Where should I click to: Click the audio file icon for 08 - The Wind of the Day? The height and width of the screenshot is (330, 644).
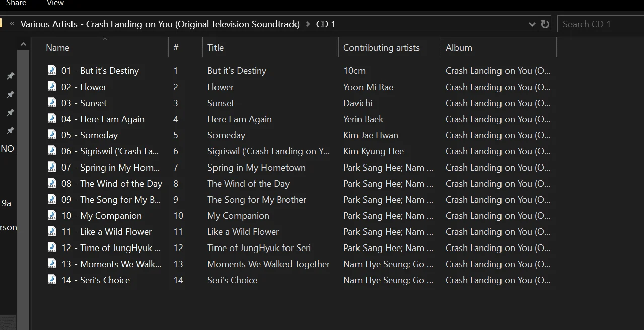[52, 183]
